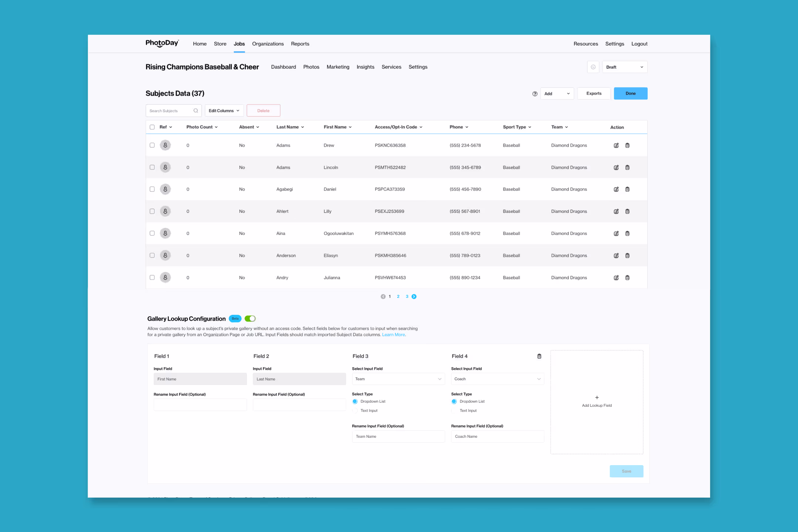This screenshot has width=798, height=532.
Task: Click avatar icon for Julianna Andry
Action: (x=165, y=278)
